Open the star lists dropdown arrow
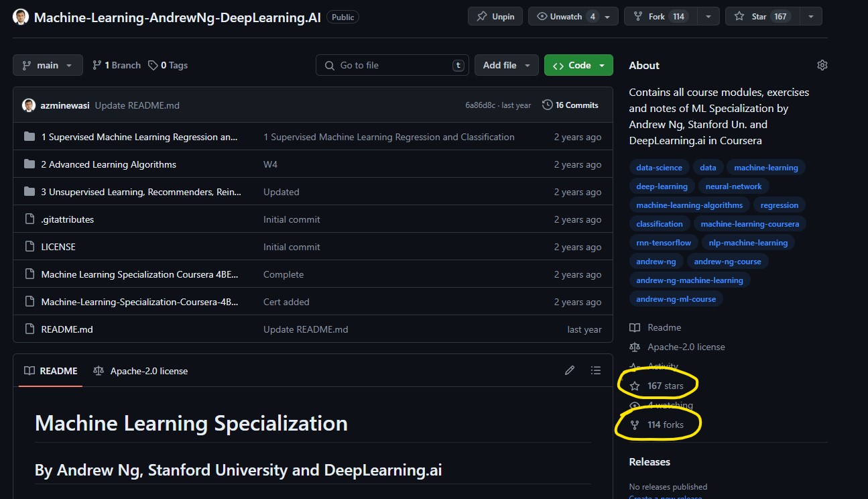This screenshot has width=868, height=499. pos(810,17)
